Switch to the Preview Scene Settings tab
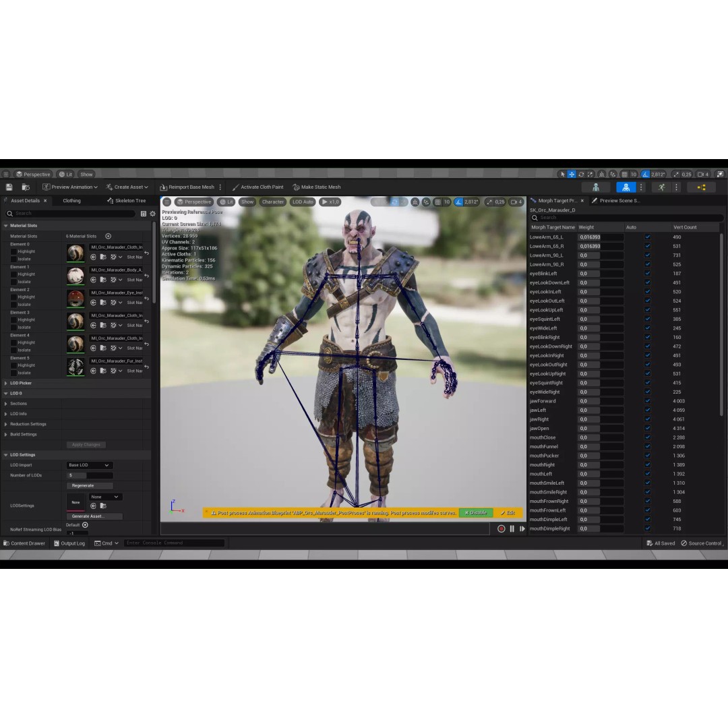 [615, 201]
